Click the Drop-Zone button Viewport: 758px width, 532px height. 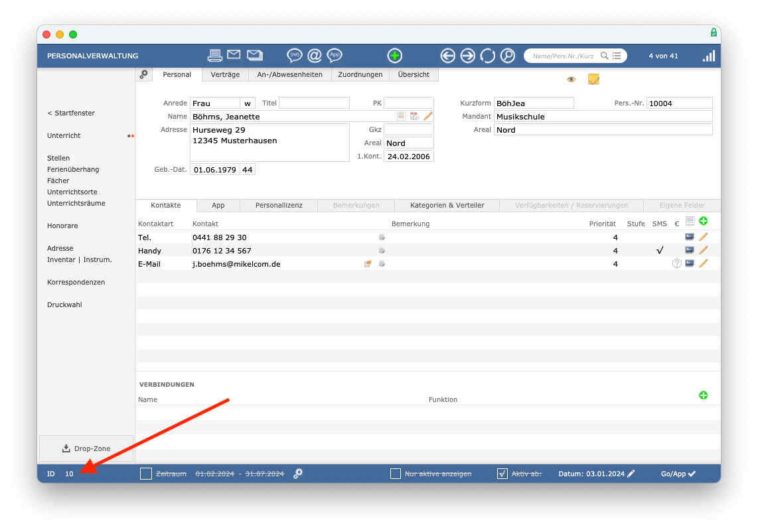coord(86,448)
